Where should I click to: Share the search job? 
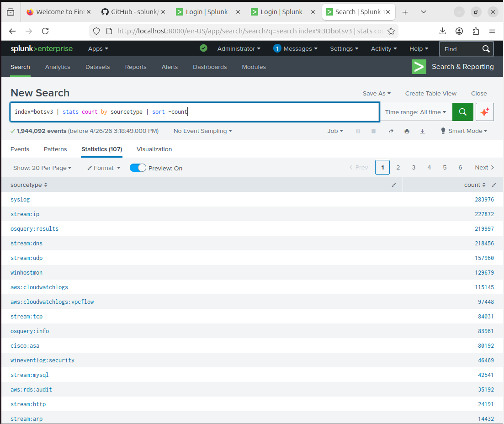(x=391, y=131)
